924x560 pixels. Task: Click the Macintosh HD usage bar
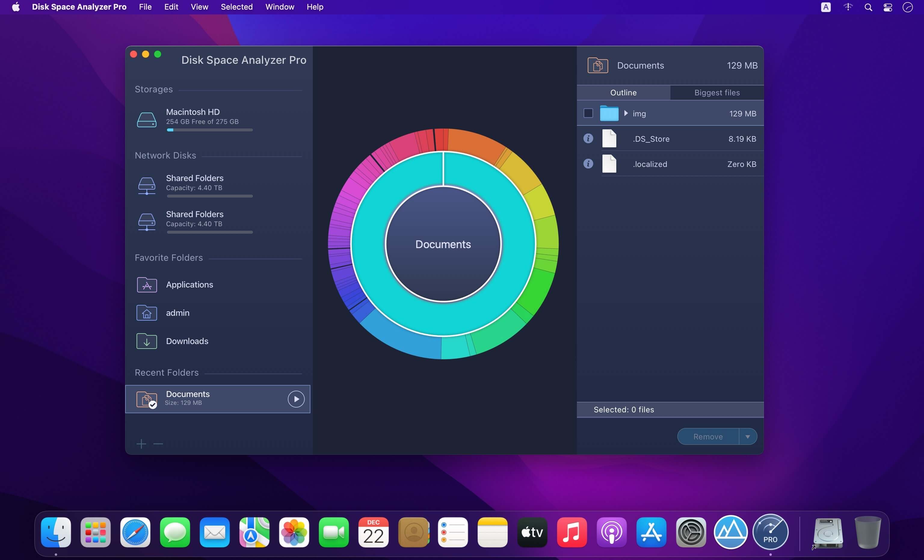point(210,130)
